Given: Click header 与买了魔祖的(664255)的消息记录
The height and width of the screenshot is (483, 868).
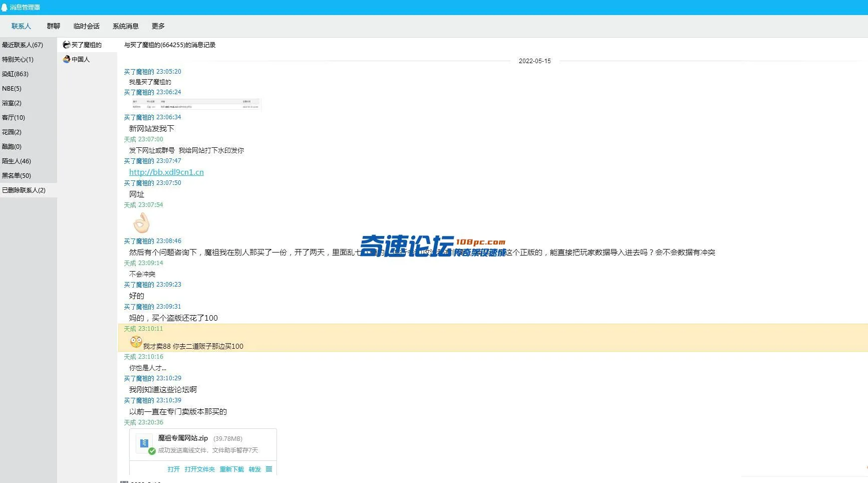Looking at the screenshot, I should click(170, 45).
